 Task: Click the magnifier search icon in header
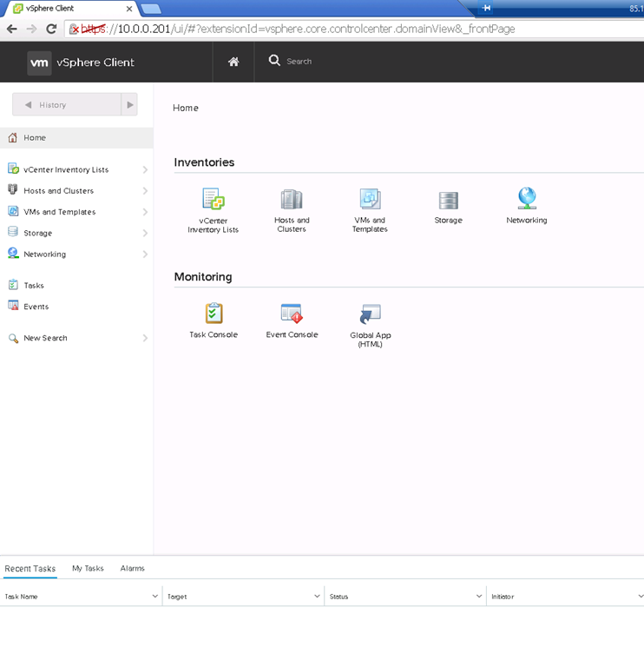[x=274, y=61]
